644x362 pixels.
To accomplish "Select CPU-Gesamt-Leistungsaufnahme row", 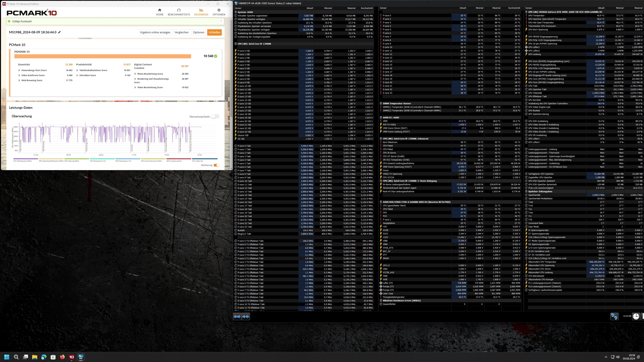I will pyautogui.click(x=450, y=163).
